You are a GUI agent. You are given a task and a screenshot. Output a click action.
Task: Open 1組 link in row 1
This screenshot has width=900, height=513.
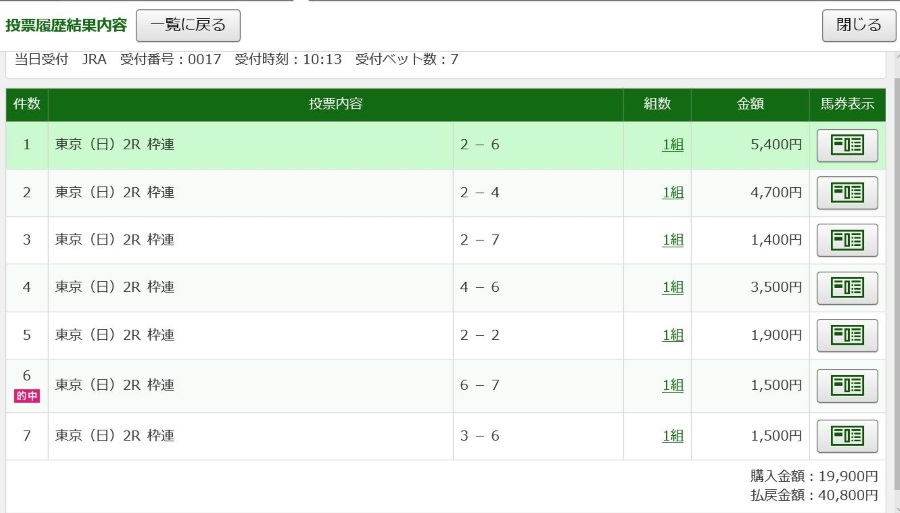[x=673, y=145]
